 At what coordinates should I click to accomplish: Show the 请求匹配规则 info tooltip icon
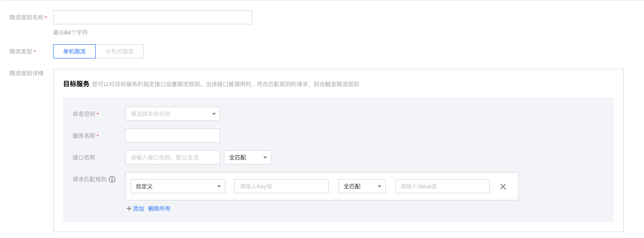point(112,179)
